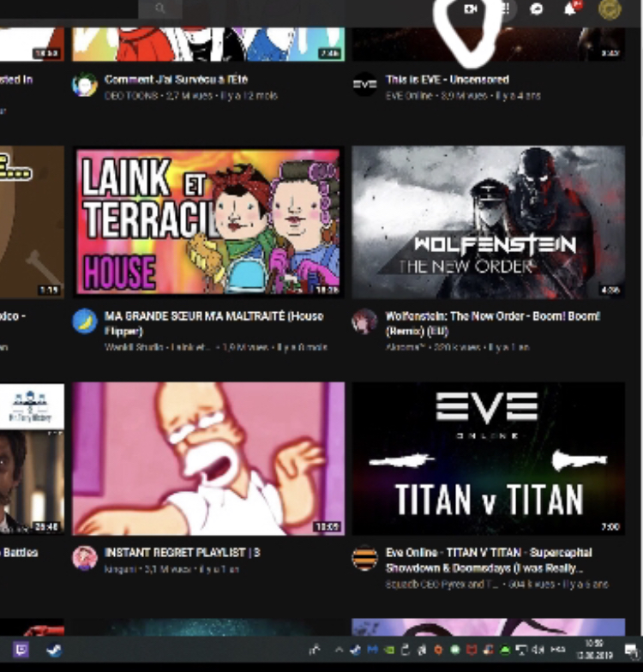Click the 7:00 duration on Titan v Titan
The width and height of the screenshot is (643, 672).
coord(610,526)
